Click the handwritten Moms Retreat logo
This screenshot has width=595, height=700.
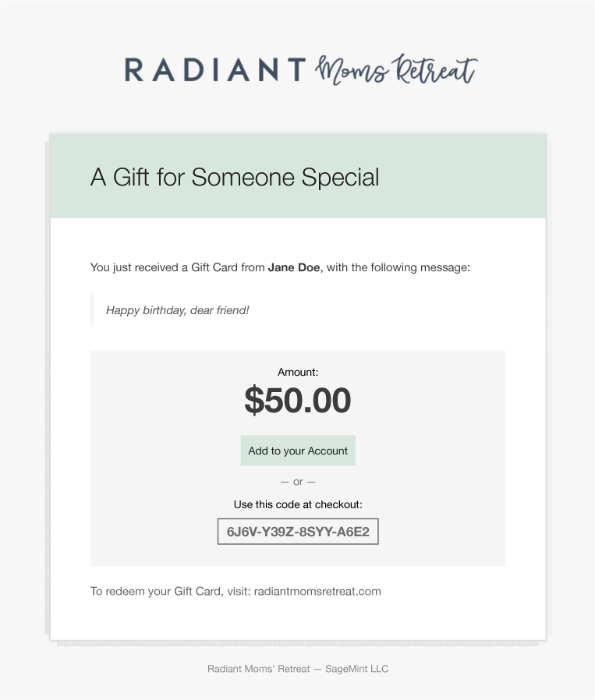coord(395,70)
